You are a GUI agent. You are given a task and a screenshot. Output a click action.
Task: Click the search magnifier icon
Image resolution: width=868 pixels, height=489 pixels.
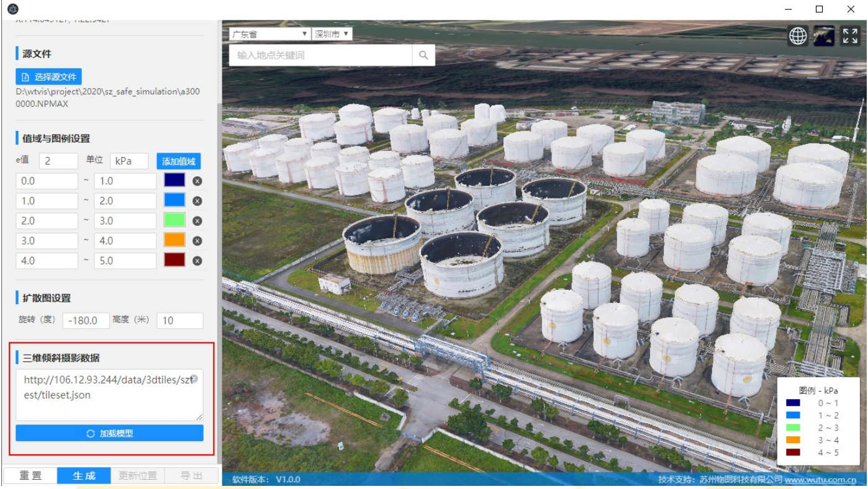click(x=423, y=55)
